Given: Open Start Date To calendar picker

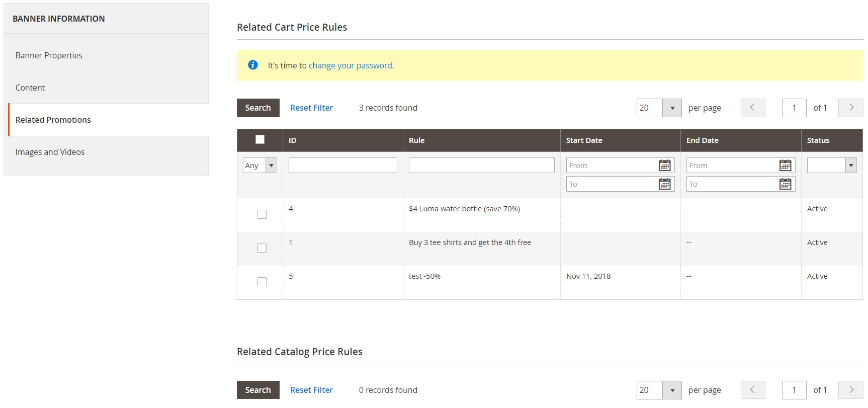Looking at the screenshot, I should point(664,184).
